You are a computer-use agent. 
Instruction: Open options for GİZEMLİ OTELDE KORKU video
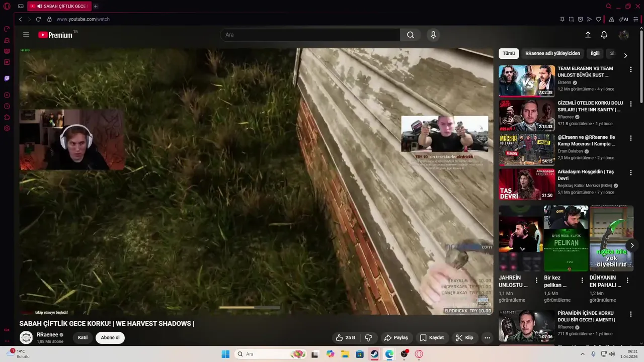click(x=631, y=104)
